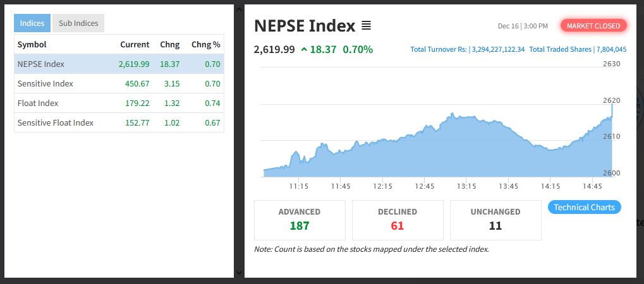
Task: Click the Current column header
Action: (135, 45)
